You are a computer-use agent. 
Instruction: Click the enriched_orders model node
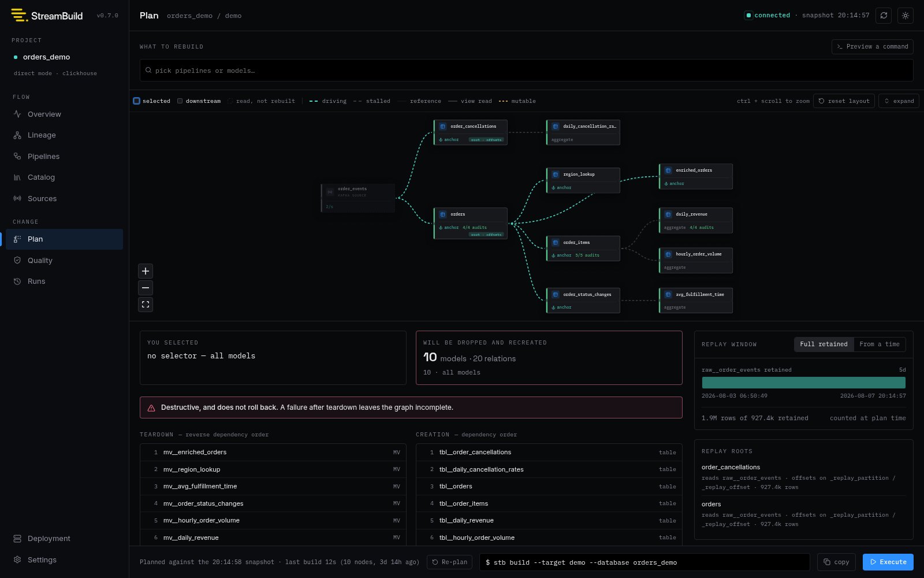point(695,176)
